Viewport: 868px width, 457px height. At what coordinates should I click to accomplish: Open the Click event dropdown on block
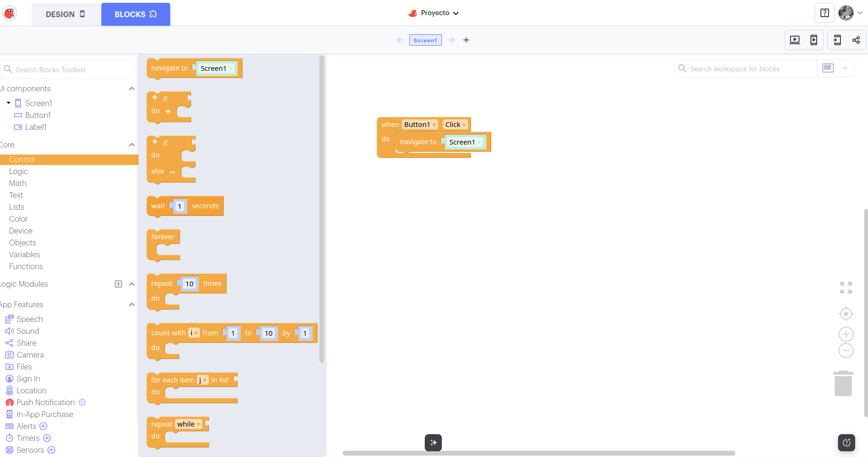pyautogui.click(x=455, y=125)
